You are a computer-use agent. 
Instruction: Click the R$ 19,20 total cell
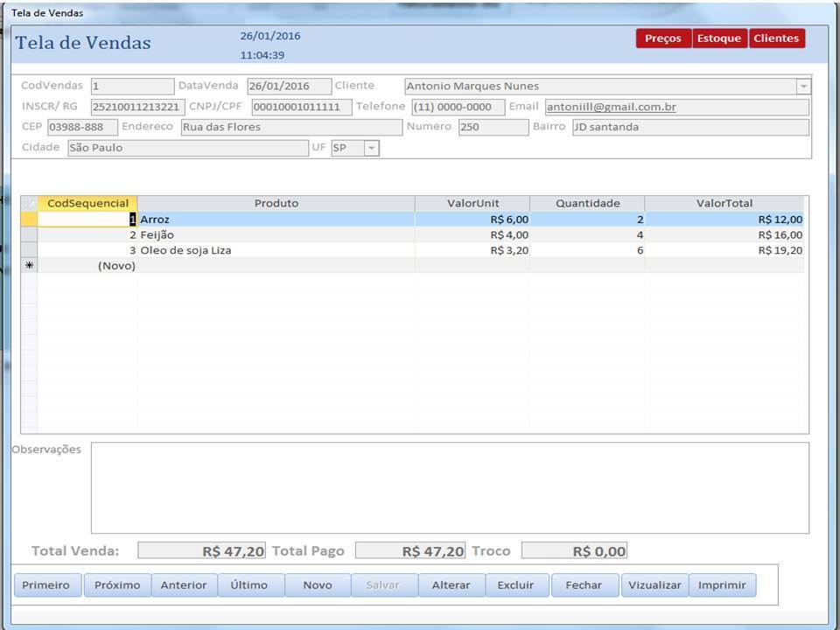[724, 250]
